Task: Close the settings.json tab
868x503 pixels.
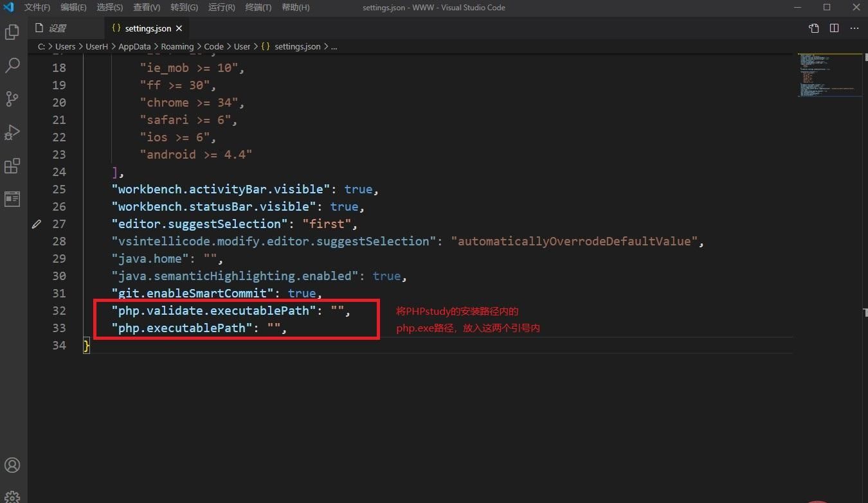Action: (179, 28)
